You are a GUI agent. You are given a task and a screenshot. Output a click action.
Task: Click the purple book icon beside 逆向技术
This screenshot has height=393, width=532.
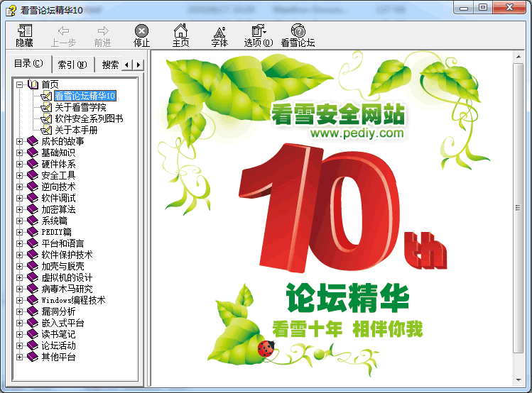click(x=33, y=187)
